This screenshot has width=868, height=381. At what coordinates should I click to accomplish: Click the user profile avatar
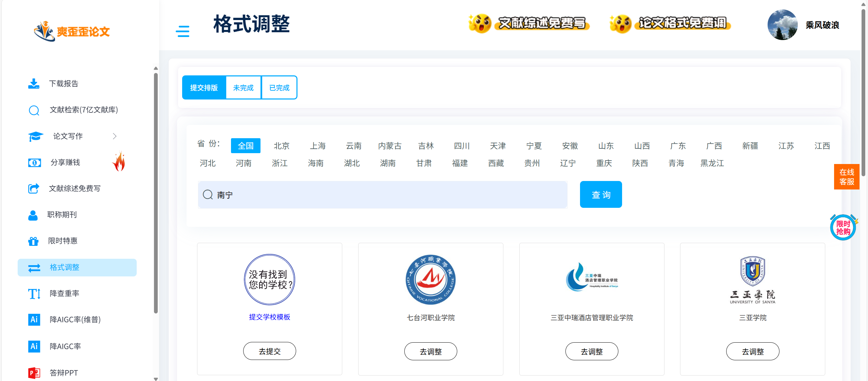pos(782,25)
